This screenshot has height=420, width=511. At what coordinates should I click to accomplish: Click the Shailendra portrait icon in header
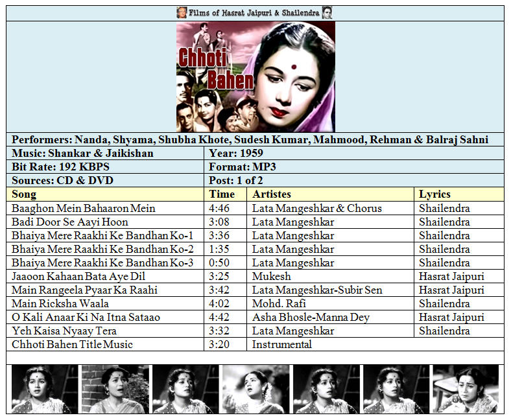click(x=327, y=13)
